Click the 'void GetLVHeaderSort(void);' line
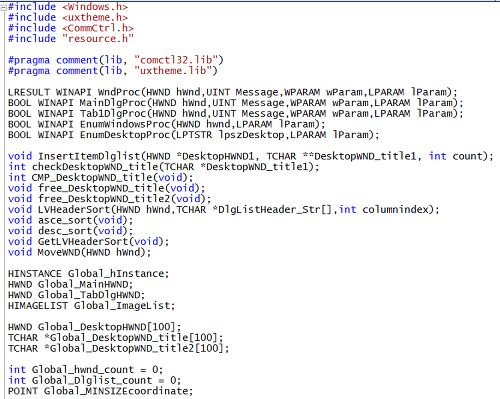The image size is (500, 399). (89, 242)
